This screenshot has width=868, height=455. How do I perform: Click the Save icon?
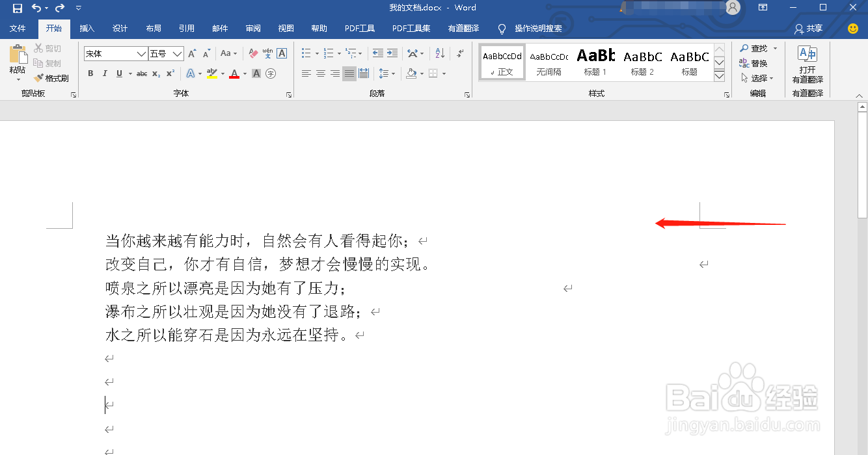16,8
